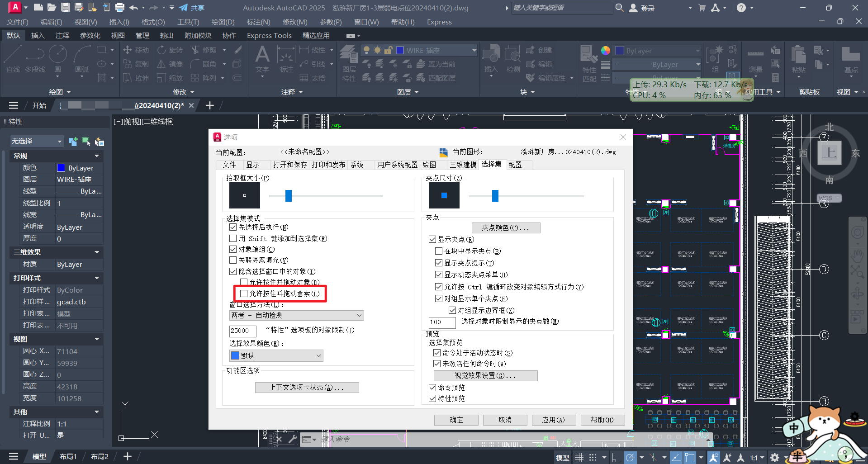Click the Table (表格) tool icon
This screenshot has width=868, height=464.
pos(313,78)
